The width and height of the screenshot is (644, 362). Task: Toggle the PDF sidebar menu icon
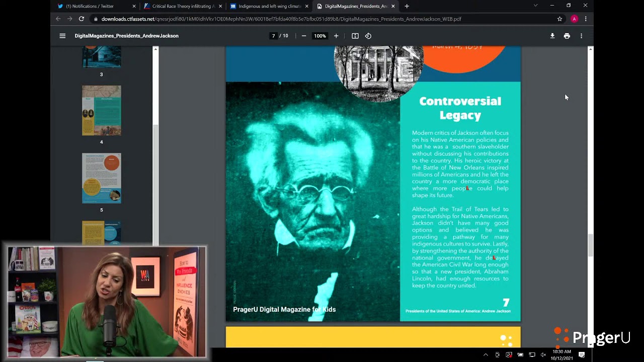62,36
